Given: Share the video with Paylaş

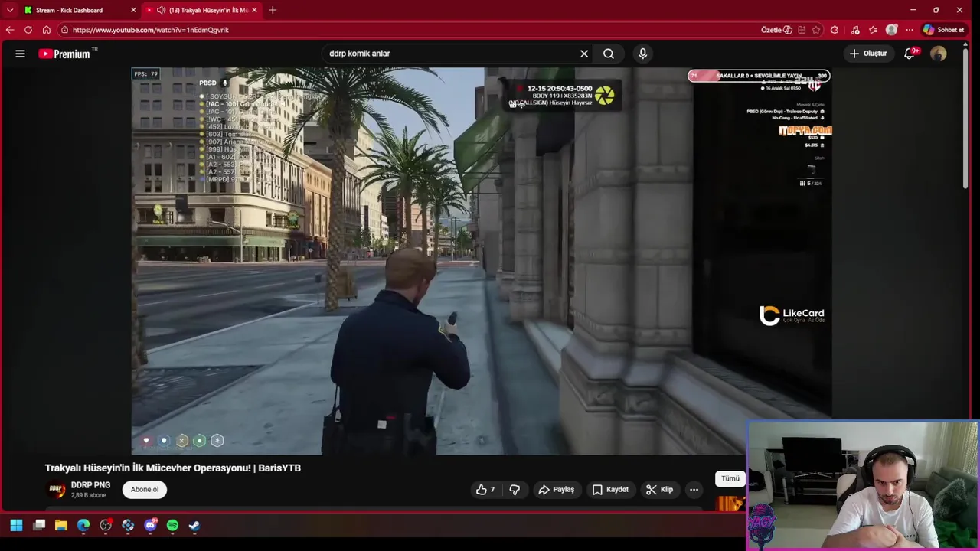Looking at the screenshot, I should pyautogui.click(x=556, y=490).
